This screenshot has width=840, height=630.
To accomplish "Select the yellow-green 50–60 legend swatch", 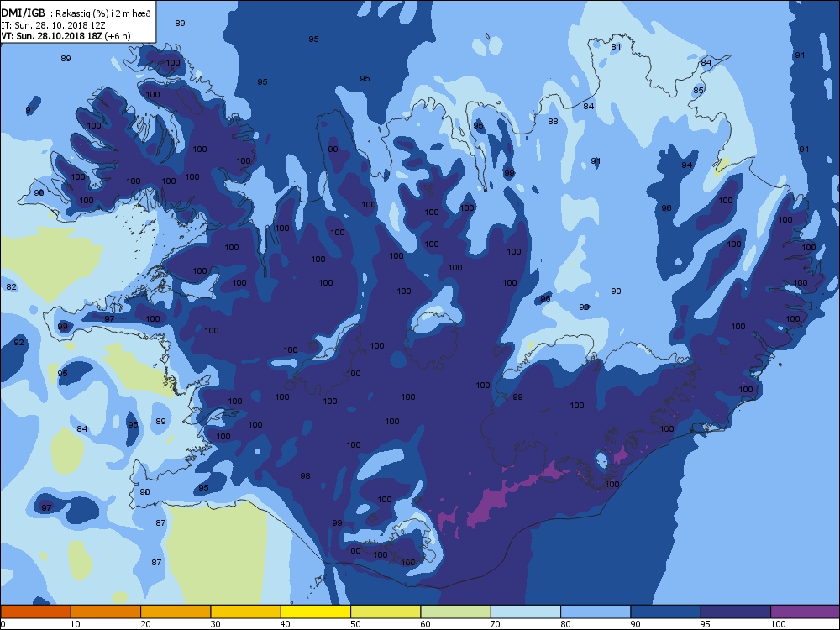I will [386, 612].
